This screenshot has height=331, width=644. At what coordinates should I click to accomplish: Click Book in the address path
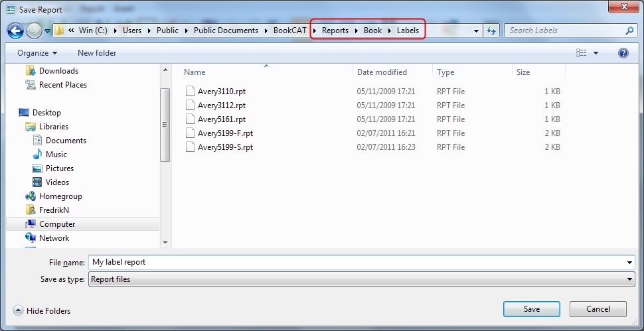tap(372, 31)
